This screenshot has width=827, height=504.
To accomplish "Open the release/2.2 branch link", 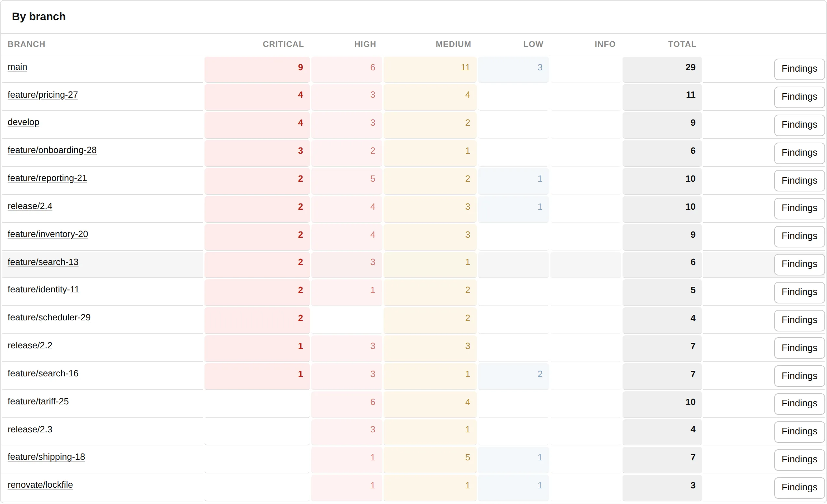I will click(x=30, y=346).
